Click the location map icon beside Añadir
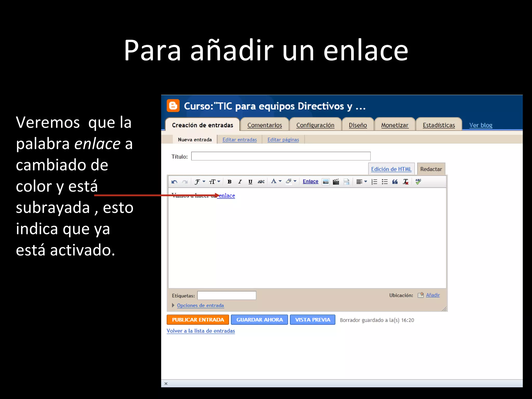The width and height of the screenshot is (532, 399). pyautogui.click(x=421, y=295)
